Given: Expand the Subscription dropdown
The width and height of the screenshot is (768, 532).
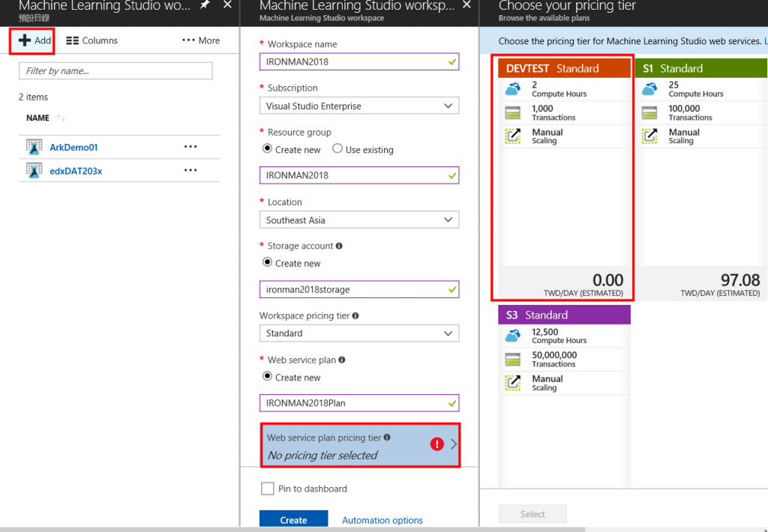Looking at the screenshot, I should [359, 106].
